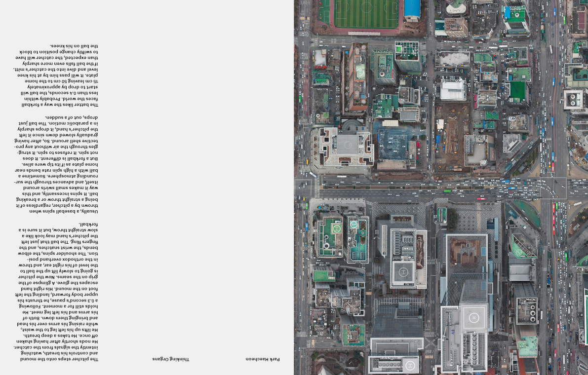
Task: Click the helipad on the central white-framed tower
Action: (403, 271)
